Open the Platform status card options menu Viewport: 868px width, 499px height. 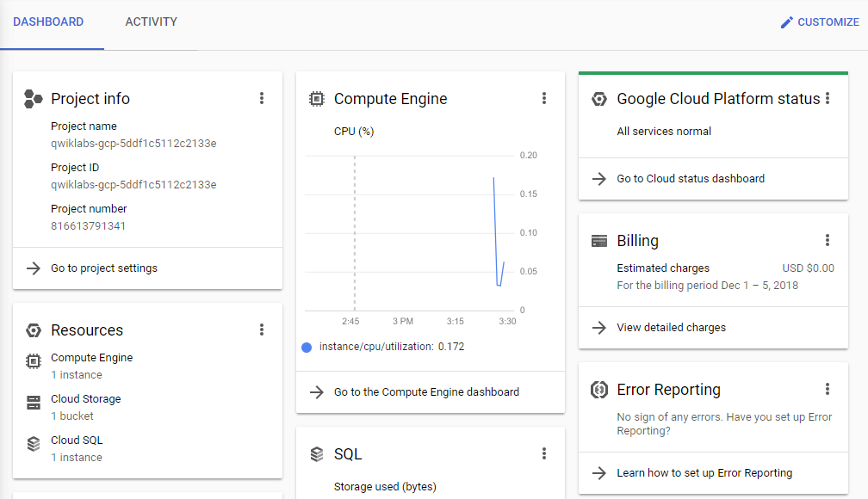click(828, 98)
